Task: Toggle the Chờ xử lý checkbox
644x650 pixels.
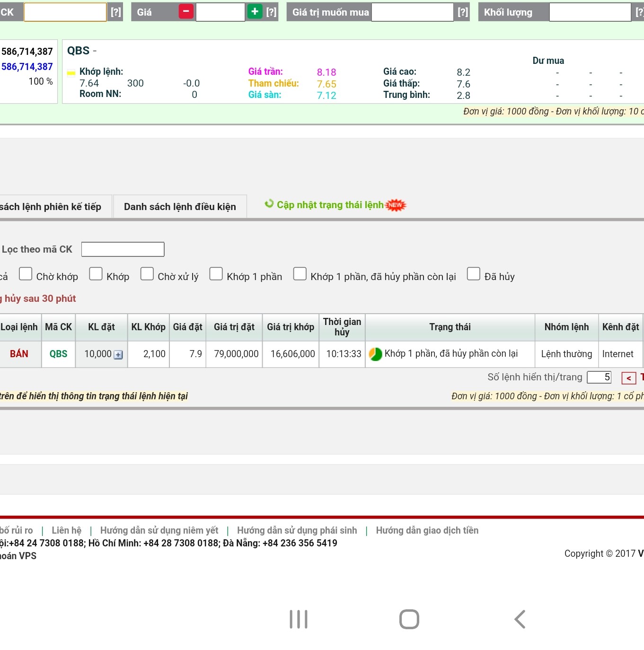Action: tap(147, 274)
